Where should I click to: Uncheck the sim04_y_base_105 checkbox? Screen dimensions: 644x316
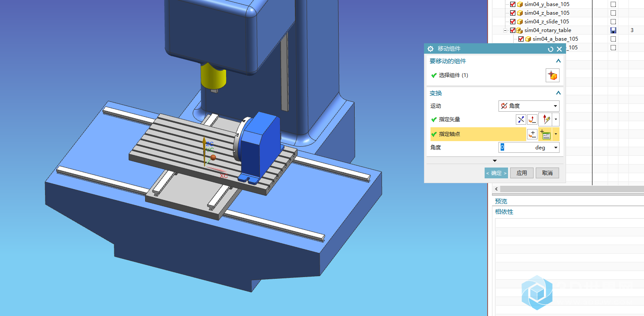513,4
